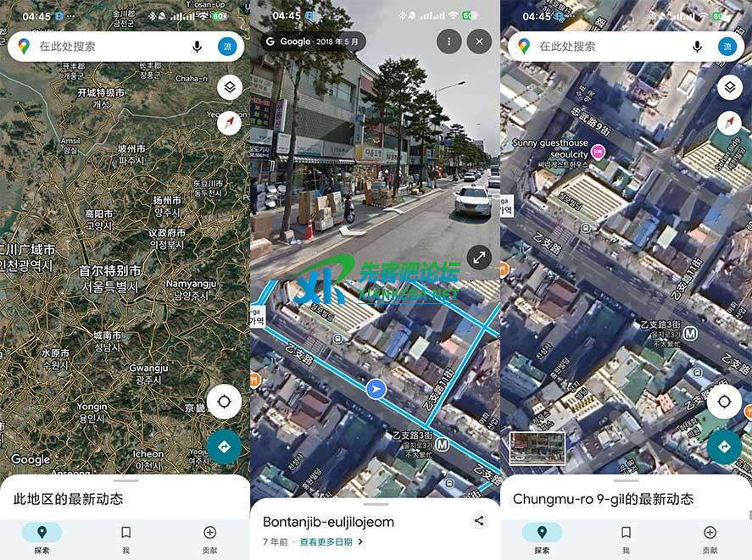The height and width of the screenshot is (560, 752).
Task: Open Street View thumbnail on right map
Action: point(538,447)
